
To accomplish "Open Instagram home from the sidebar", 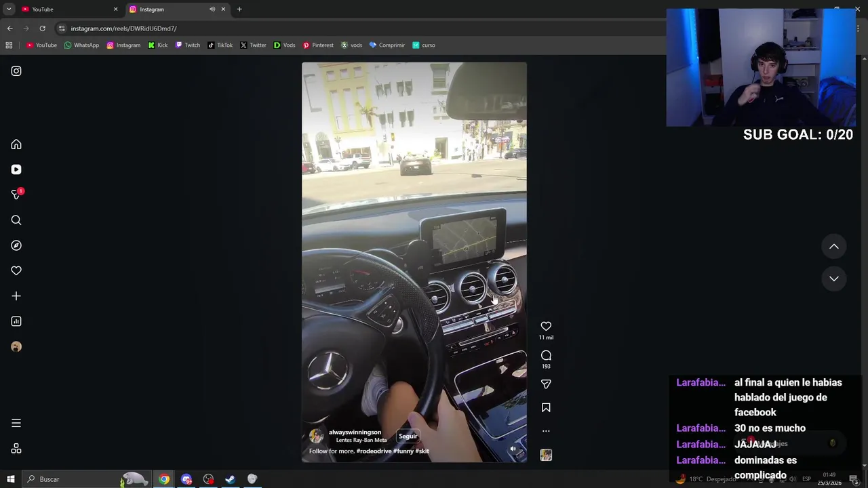I will tap(16, 144).
